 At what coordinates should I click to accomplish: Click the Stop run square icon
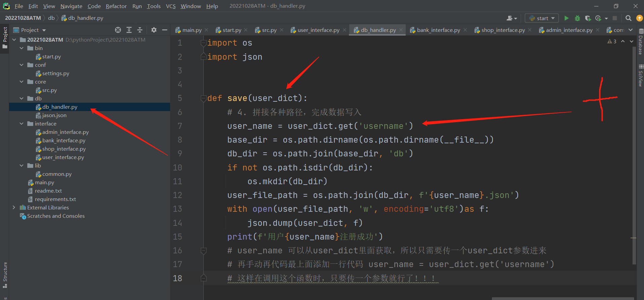pyautogui.click(x=615, y=18)
